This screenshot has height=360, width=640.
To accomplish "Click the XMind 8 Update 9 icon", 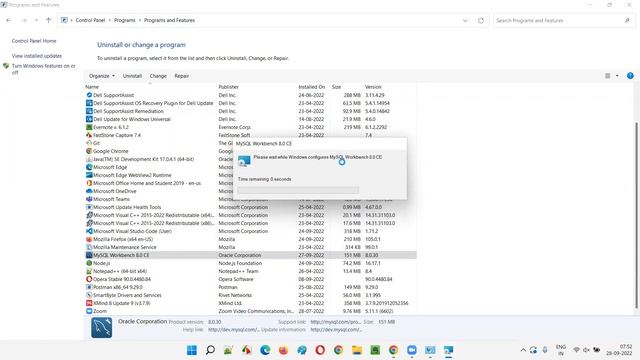I will 89,303.
